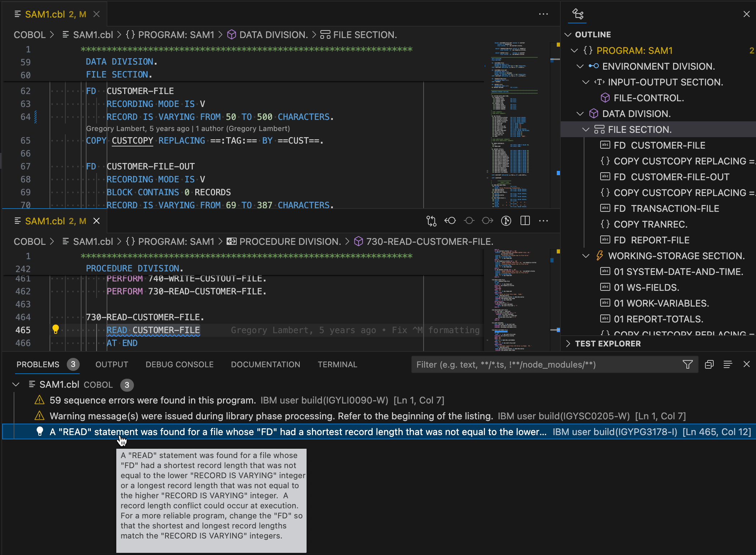The image size is (756, 555).
Task: Click the lower editor vertical scrollbar
Action: (x=555, y=300)
